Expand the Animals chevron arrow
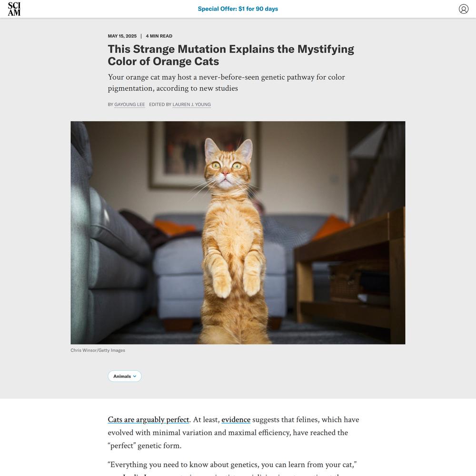The width and height of the screenshot is (476, 476). [135, 376]
